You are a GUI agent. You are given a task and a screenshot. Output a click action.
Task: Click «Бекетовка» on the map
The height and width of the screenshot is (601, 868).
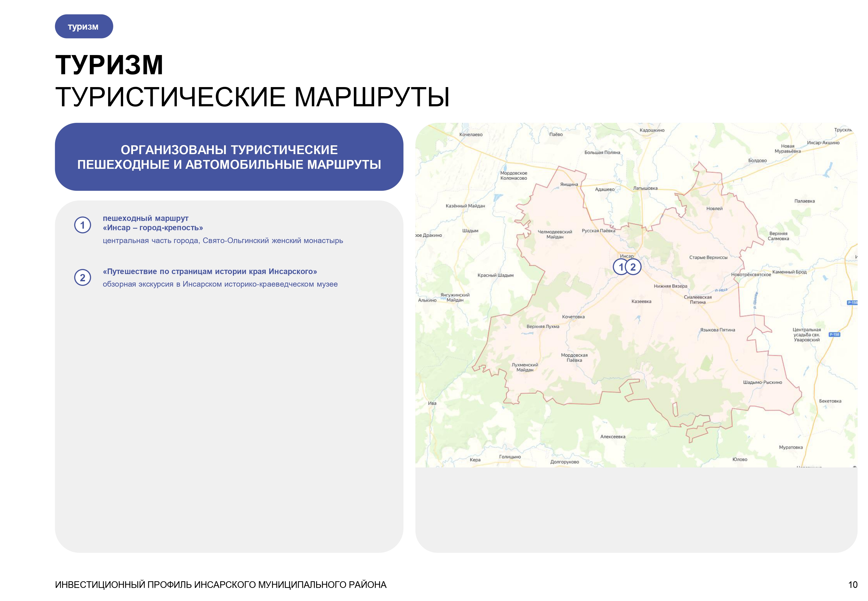(x=830, y=401)
